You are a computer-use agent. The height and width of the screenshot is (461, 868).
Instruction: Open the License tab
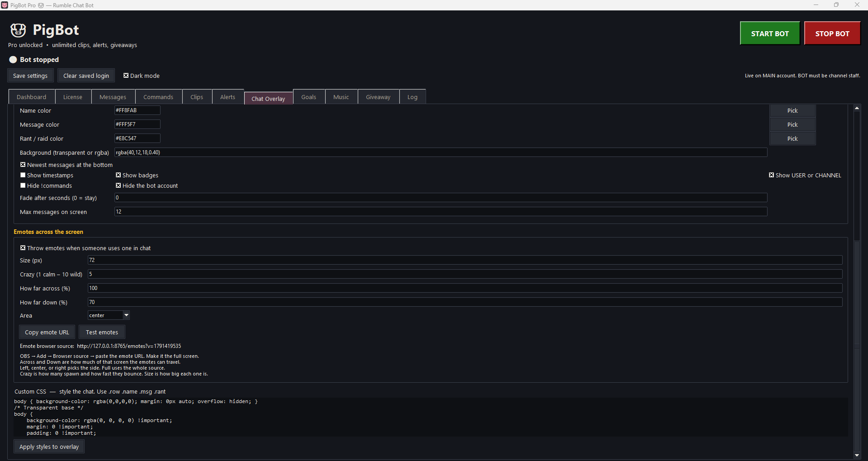73,97
